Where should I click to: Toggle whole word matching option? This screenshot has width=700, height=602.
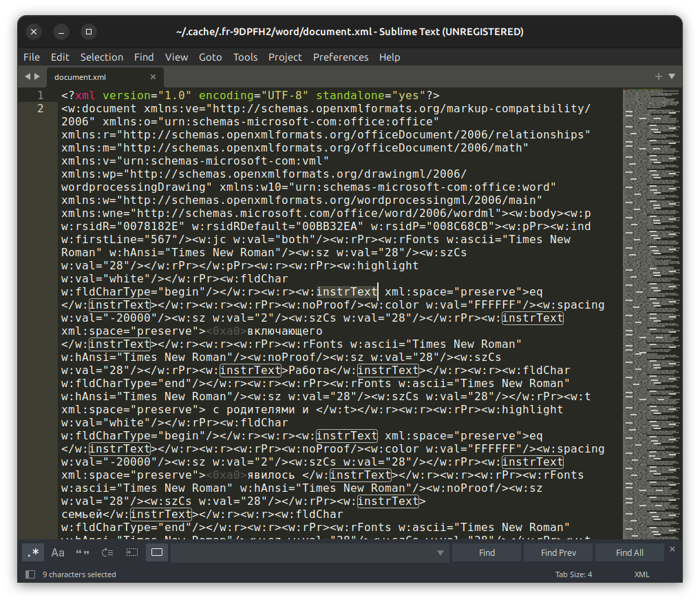click(x=83, y=552)
